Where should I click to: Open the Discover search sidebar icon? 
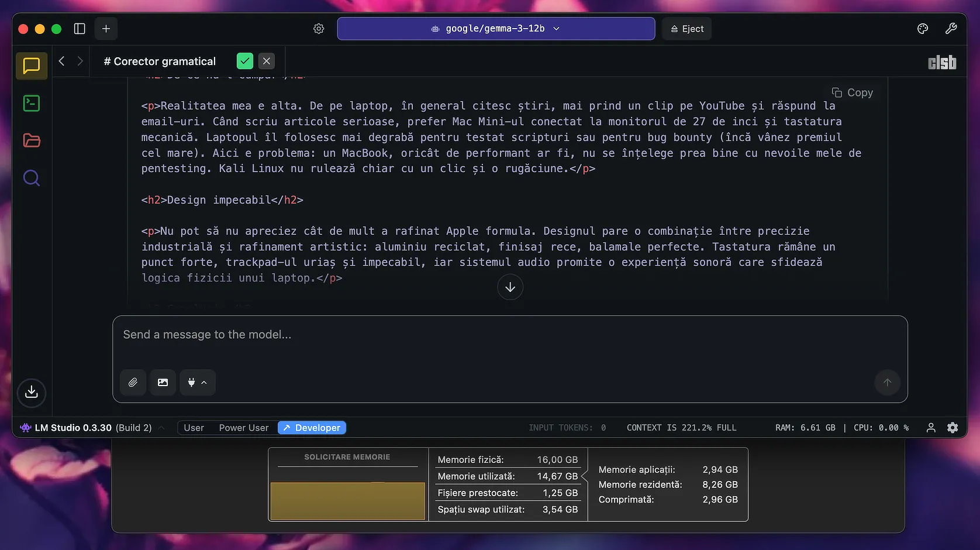[32, 178]
